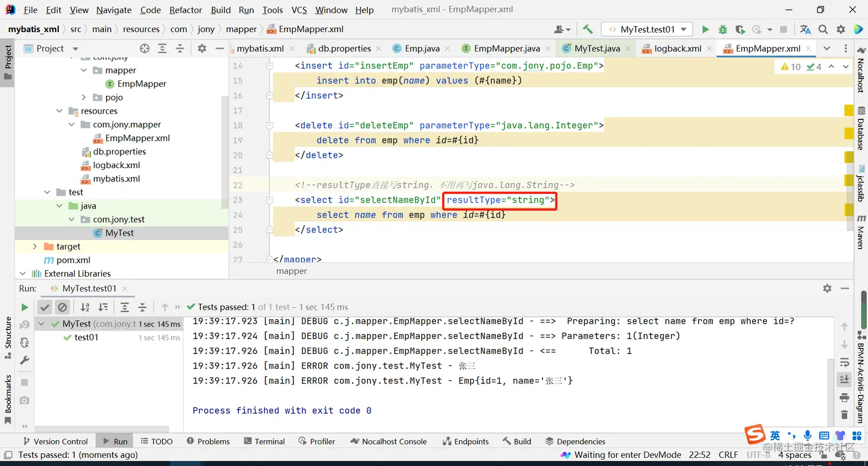This screenshot has width=868, height=466.
Task: Locate the opened file in the Project tree
Action: pyautogui.click(x=145, y=49)
